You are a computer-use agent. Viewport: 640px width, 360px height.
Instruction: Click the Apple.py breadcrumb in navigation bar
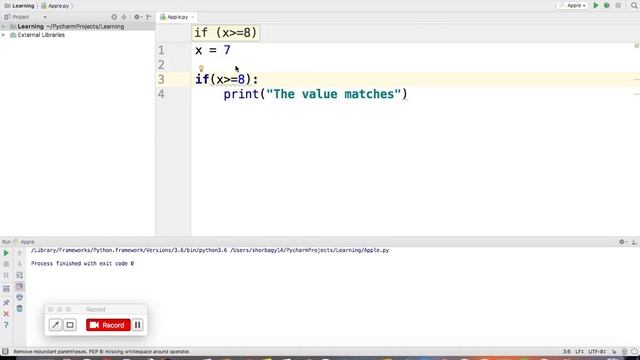point(55,6)
